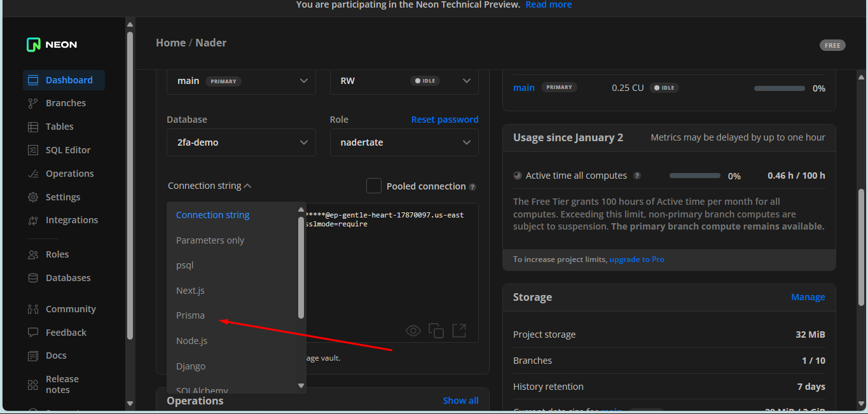Image resolution: width=868 pixels, height=414 pixels.
Task: Open the RW compute dropdown
Action: click(404, 81)
